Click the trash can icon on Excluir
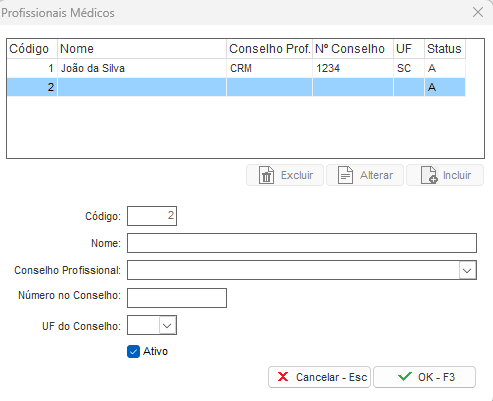The image size is (493, 401). pos(266,175)
